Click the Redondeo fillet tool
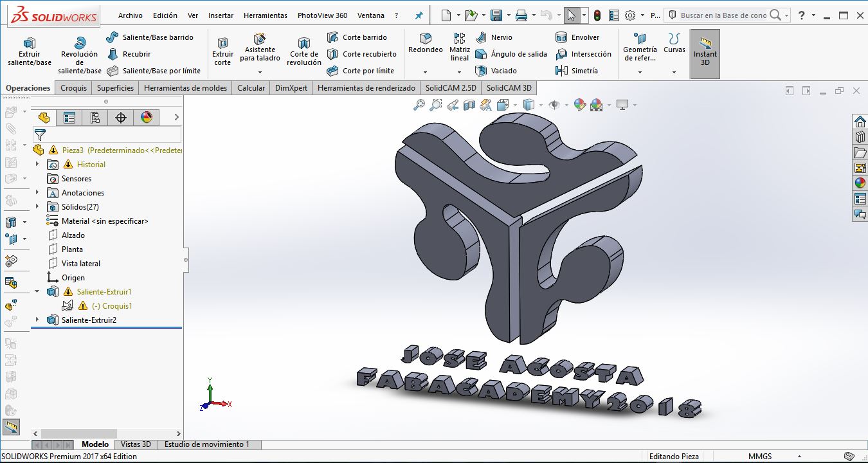Image resolution: width=868 pixels, height=463 pixels. pyautogui.click(x=426, y=43)
